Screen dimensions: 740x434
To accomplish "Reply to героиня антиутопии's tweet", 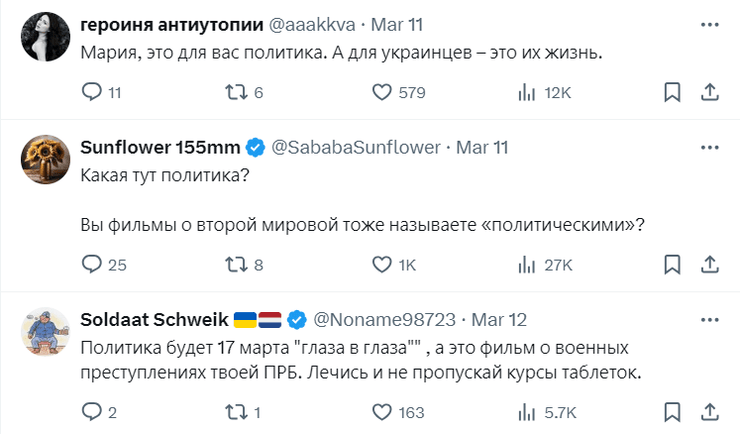I will (91, 93).
